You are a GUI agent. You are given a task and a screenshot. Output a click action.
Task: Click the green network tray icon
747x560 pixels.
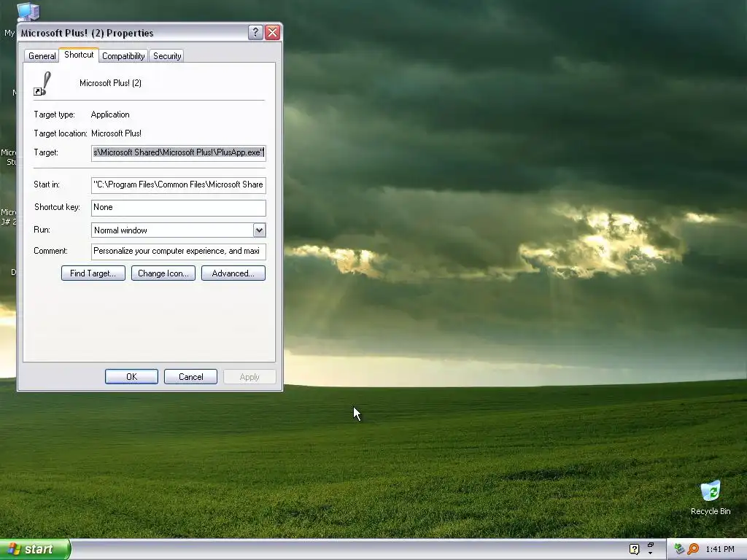point(679,549)
